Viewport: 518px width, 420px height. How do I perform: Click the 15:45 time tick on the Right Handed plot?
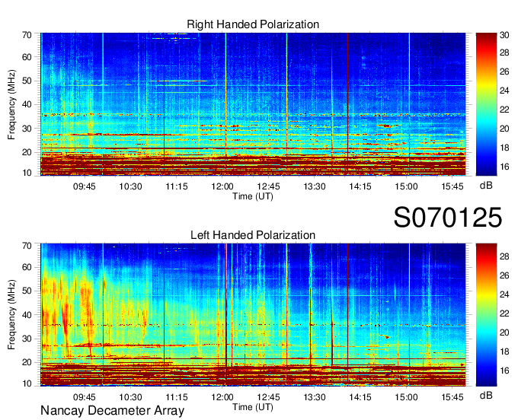[452, 186]
